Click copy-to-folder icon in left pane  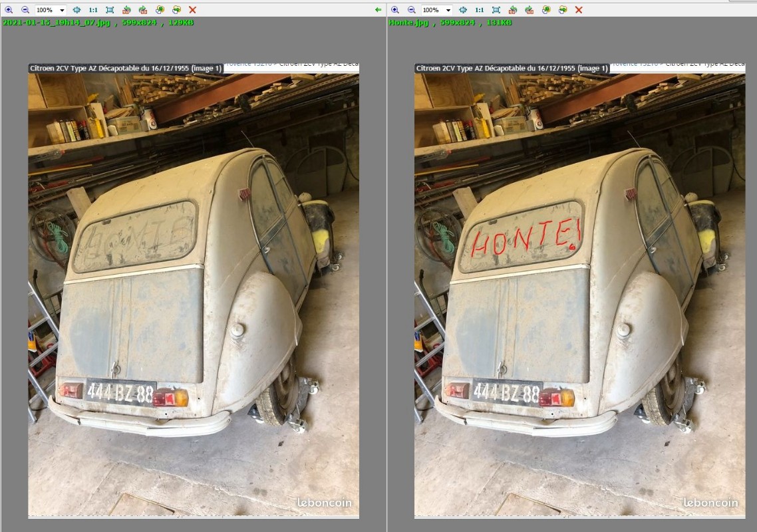pos(160,10)
